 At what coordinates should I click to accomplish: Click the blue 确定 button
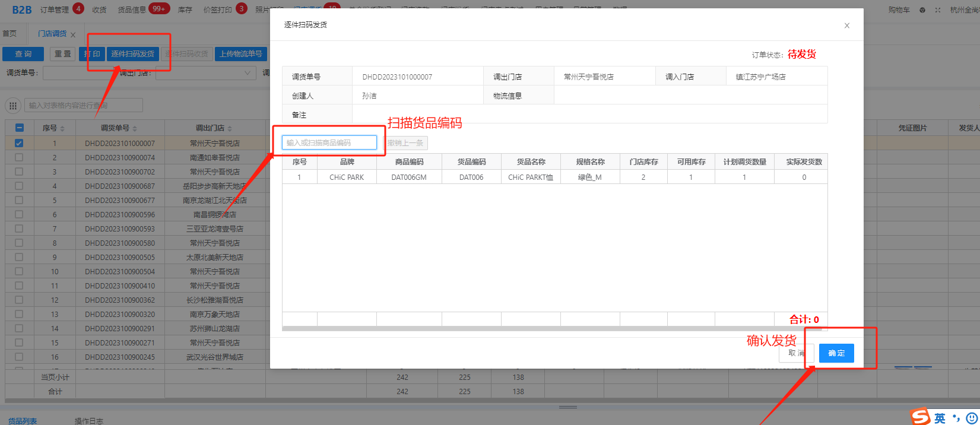point(836,353)
